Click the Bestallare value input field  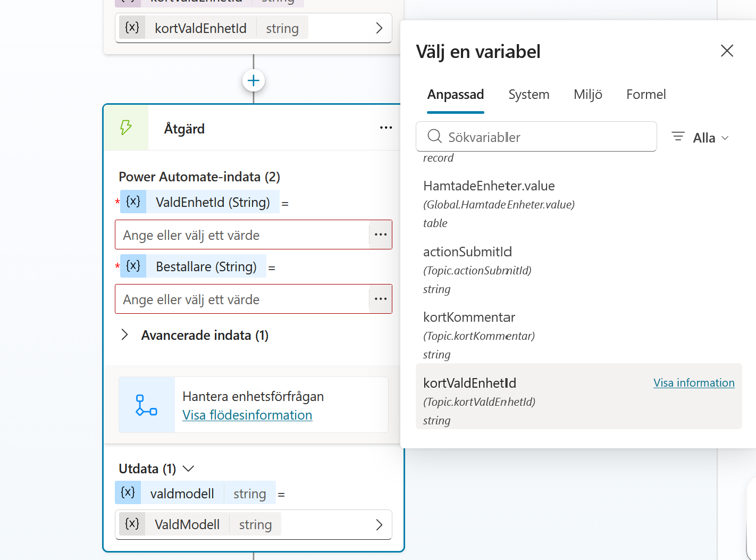click(242, 299)
